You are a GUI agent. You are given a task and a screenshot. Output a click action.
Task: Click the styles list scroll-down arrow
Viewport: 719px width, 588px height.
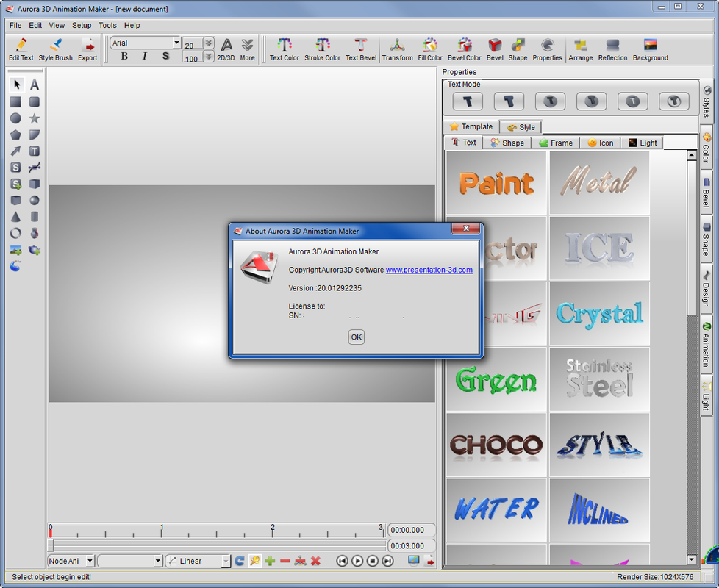click(x=692, y=559)
